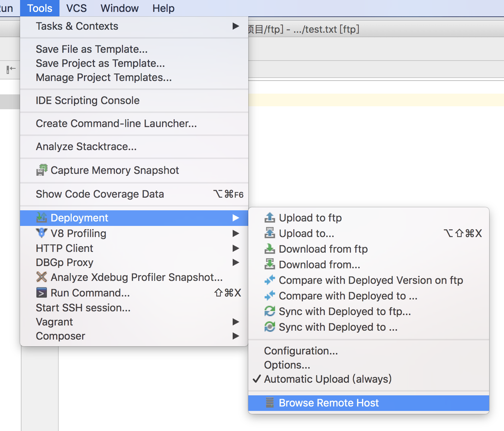Choose Show Code Coverage Data
Screen dimensions: 504x431
tap(134, 194)
